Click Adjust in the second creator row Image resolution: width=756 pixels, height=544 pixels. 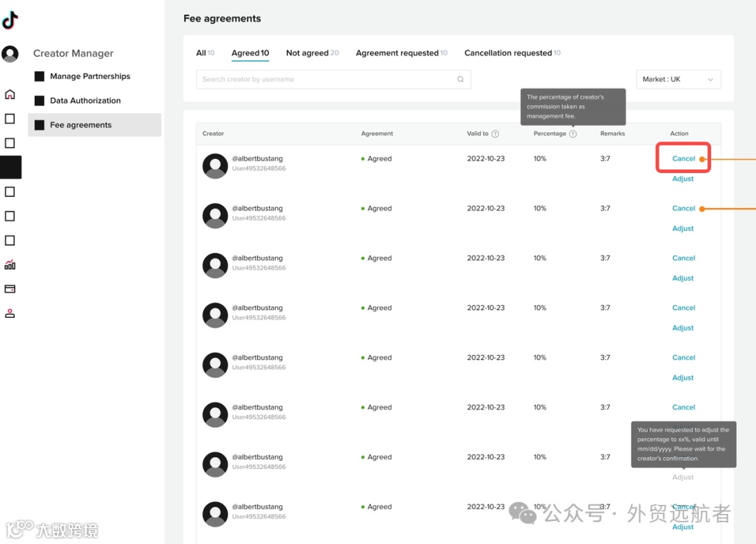click(x=682, y=229)
